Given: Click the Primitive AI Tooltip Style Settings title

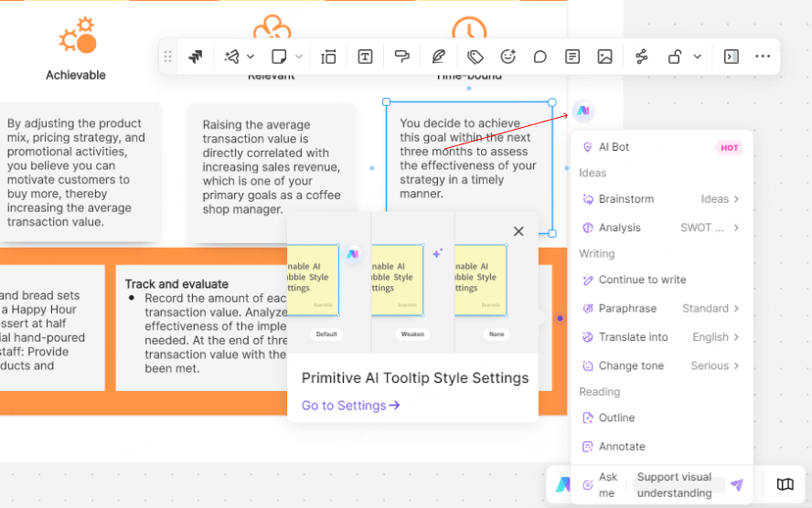Looking at the screenshot, I should (415, 378).
